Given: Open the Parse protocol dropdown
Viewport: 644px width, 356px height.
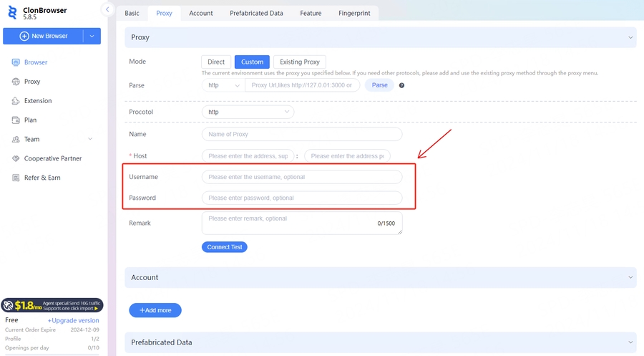Looking at the screenshot, I should [x=223, y=85].
